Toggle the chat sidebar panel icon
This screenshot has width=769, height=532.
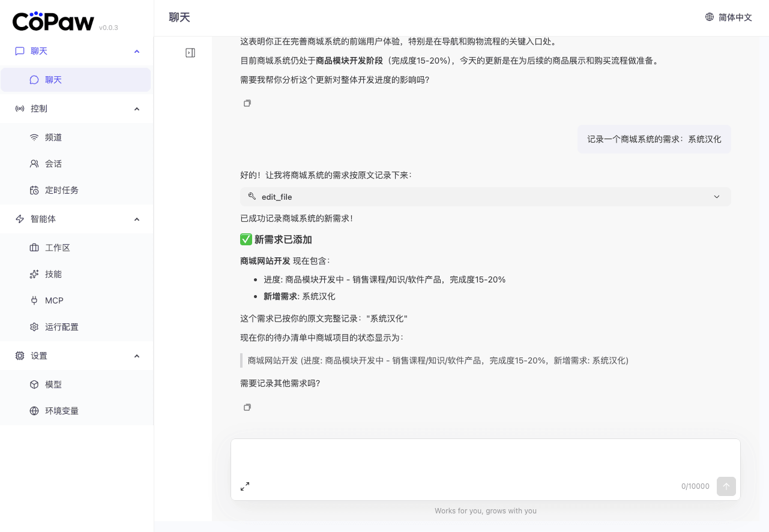(190, 53)
